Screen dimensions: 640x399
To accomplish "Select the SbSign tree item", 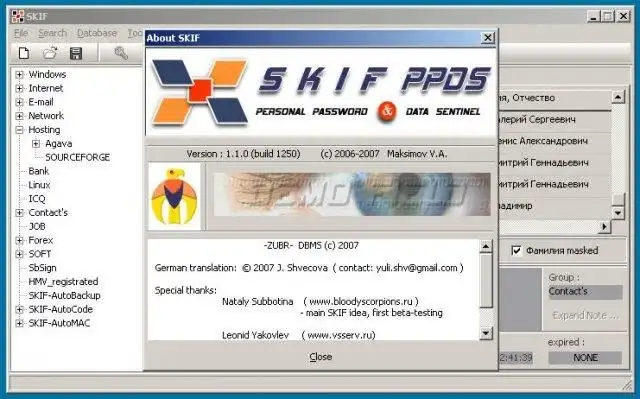I will 42,268.
